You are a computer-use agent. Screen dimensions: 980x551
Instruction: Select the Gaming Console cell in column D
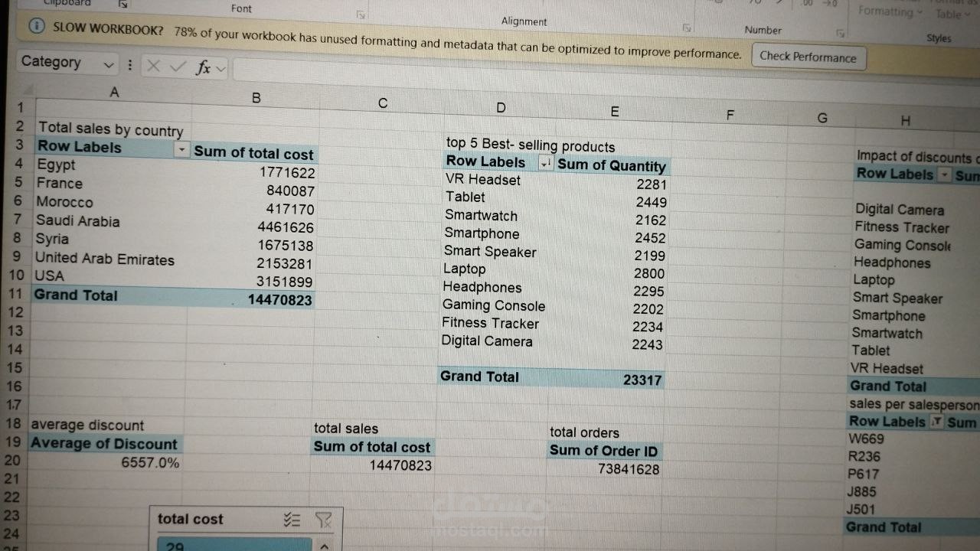pos(495,305)
